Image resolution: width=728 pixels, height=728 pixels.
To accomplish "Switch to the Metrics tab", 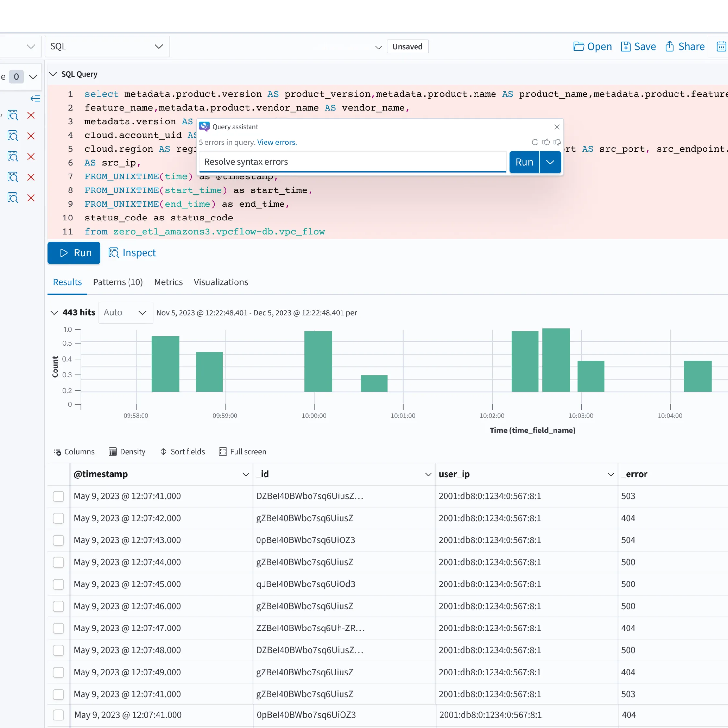I will (168, 282).
